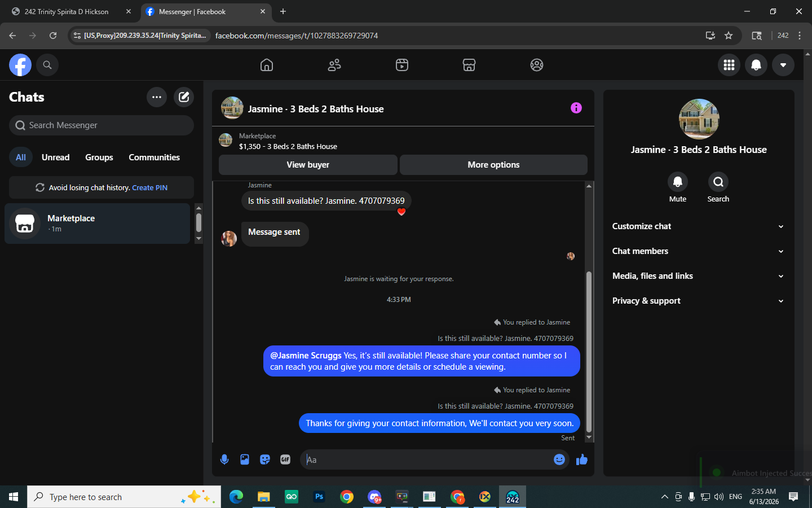Screen dimensions: 812x508
Task: Attach a file with the photo icon
Action: 245,459
